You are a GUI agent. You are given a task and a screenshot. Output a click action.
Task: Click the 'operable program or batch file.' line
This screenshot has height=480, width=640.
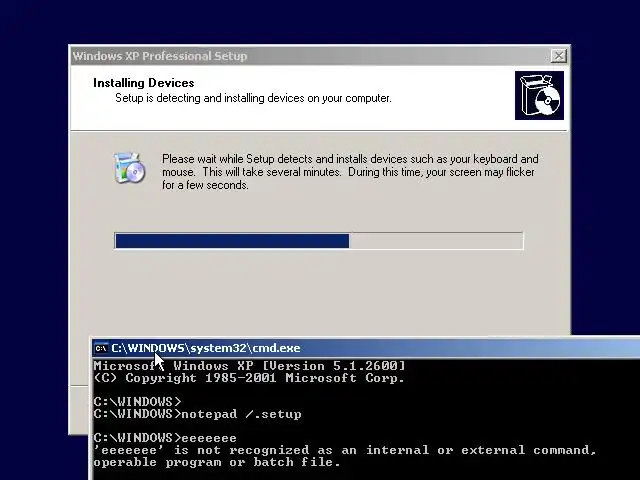point(217,462)
